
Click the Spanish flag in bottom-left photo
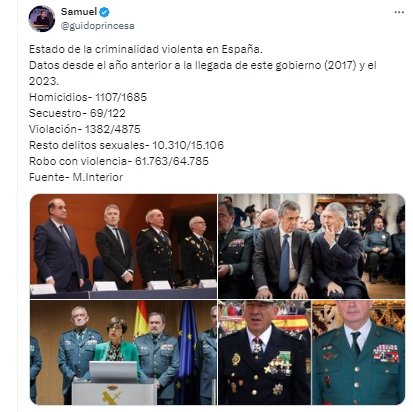(141, 318)
